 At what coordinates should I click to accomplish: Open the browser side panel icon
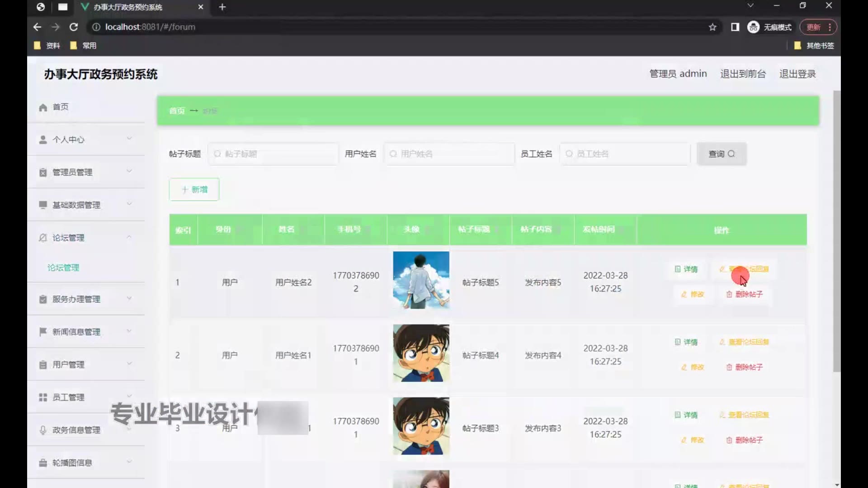[735, 27]
